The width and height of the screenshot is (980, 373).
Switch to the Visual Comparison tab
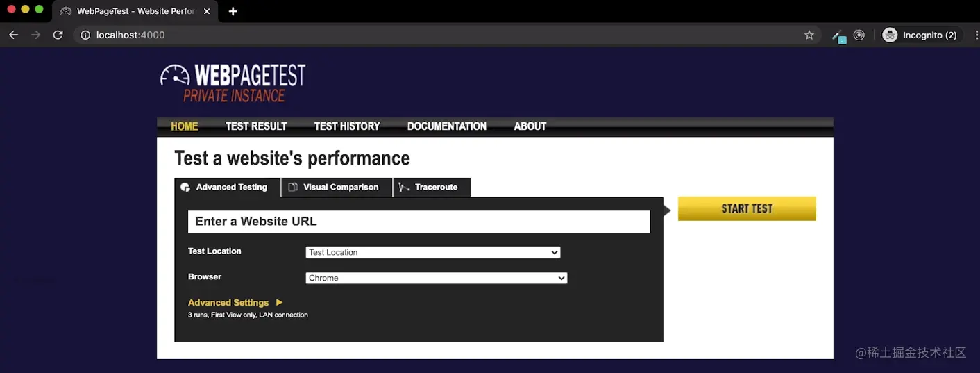(x=337, y=188)
